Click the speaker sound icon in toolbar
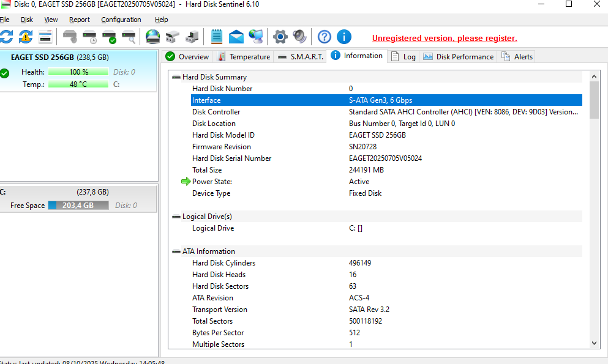Image resolution: width=608 pixels, height=364 pixels. click(x=299, y=37)
